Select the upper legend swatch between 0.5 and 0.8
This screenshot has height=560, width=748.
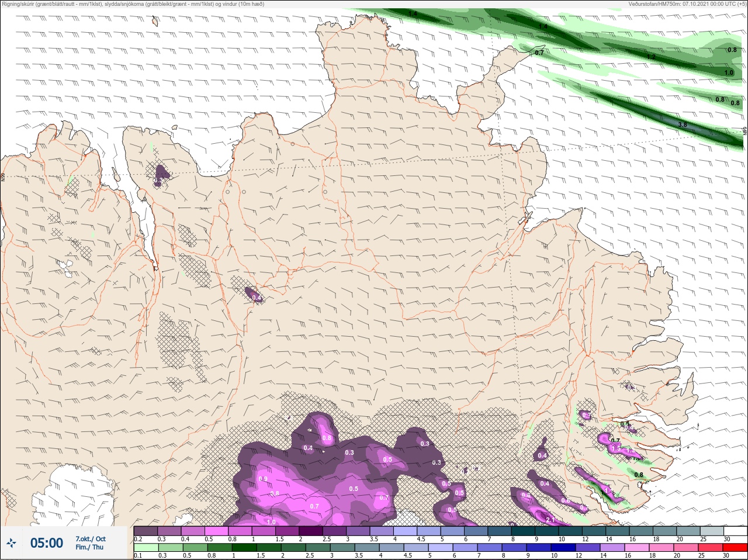(216, 531)
